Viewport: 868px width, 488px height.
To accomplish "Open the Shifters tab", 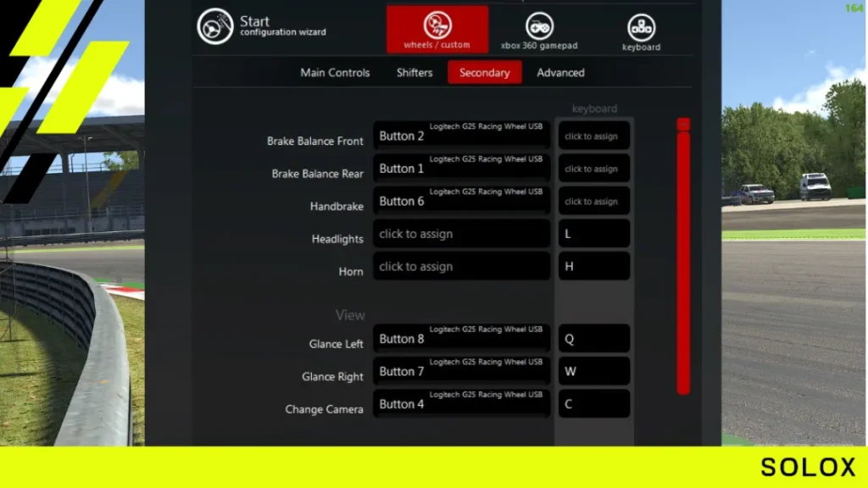I will [x=415, y=73].
